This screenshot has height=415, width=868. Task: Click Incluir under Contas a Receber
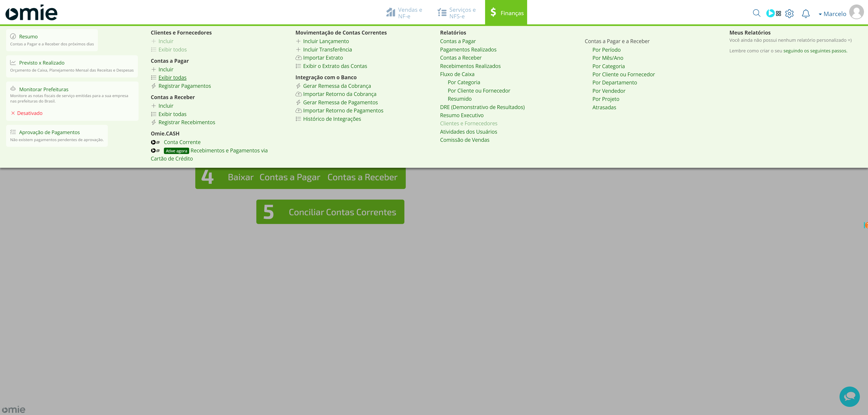tap(166, 106)
